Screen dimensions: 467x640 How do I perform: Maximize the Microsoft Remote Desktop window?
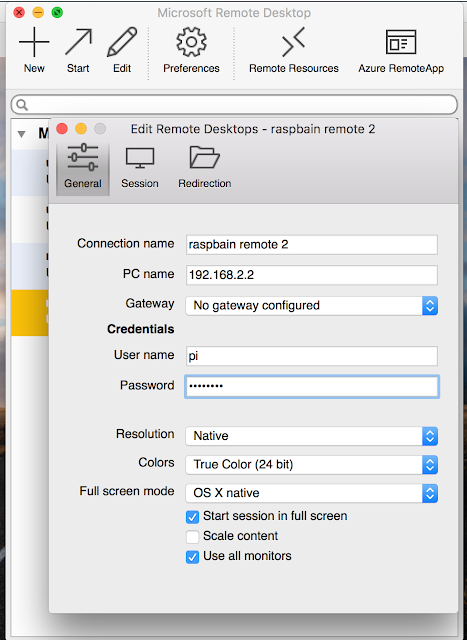pos(57,13)
